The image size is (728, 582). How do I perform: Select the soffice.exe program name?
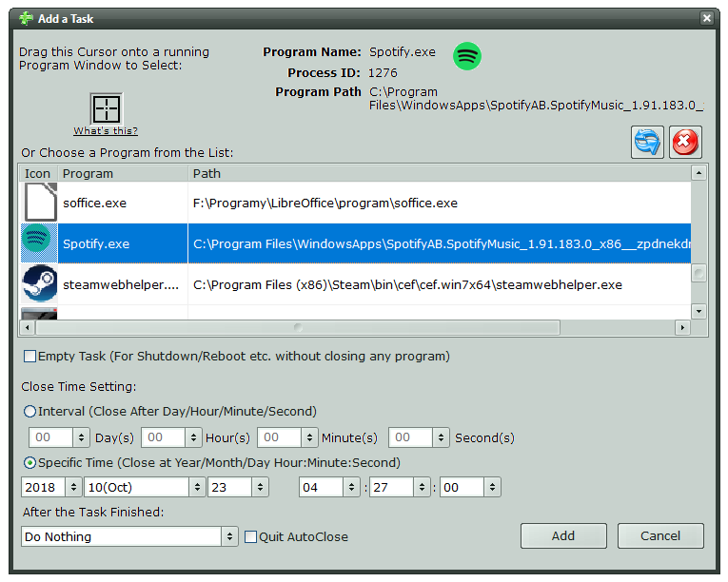coord(95,204)
